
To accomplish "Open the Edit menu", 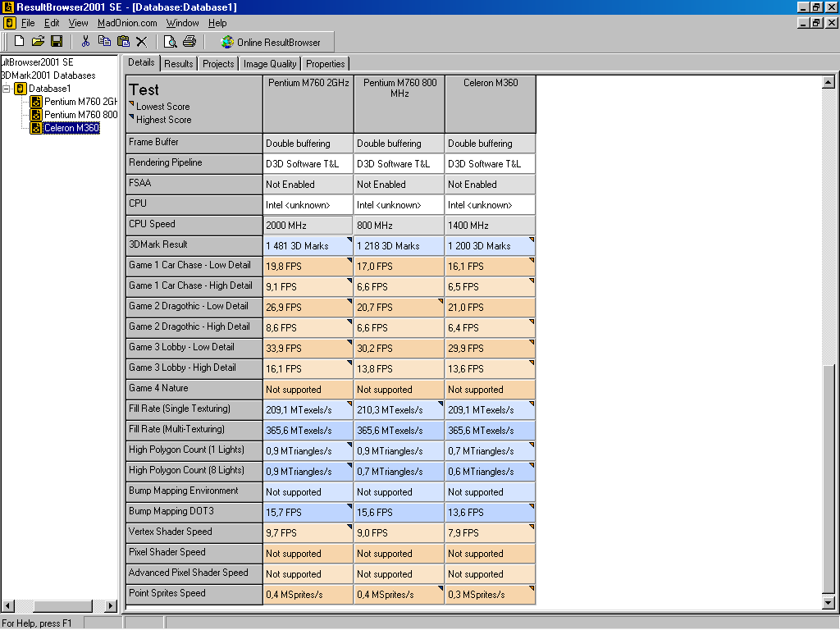I will coord(52,23).
